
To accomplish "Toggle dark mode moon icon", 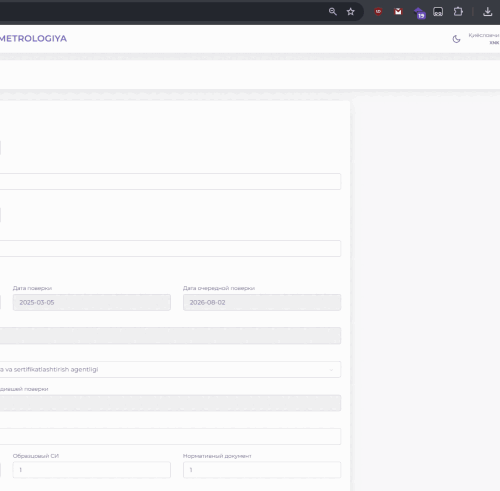I will click(x=456, y=39).
